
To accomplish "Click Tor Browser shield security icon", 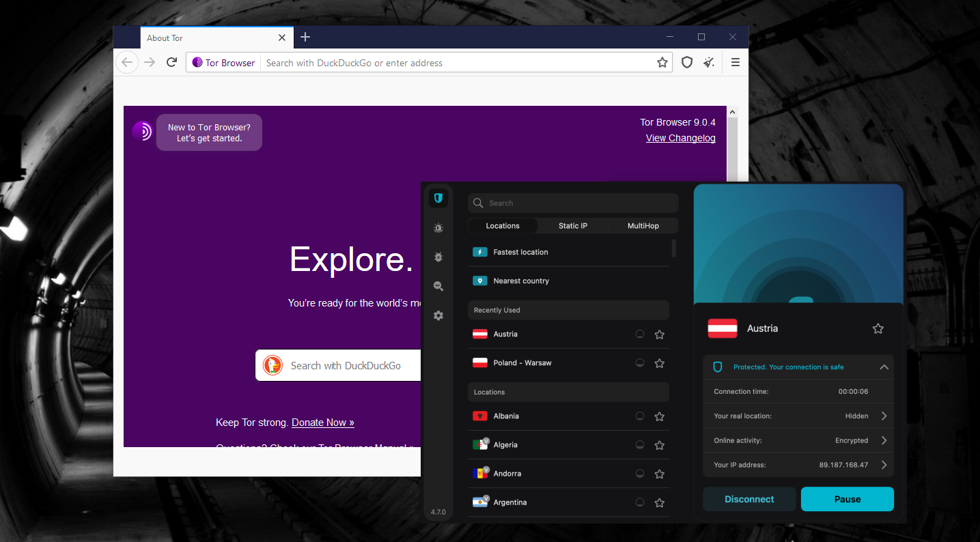I will click(x=687, y=63).
